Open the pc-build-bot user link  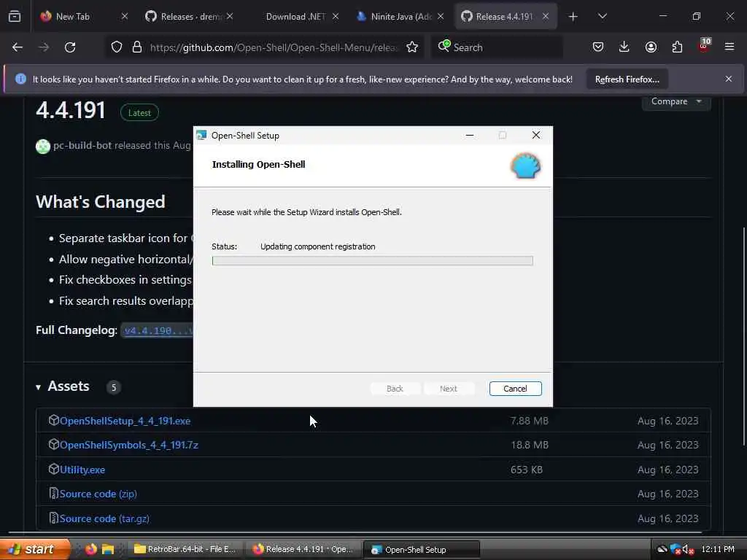tap(82, 145)
